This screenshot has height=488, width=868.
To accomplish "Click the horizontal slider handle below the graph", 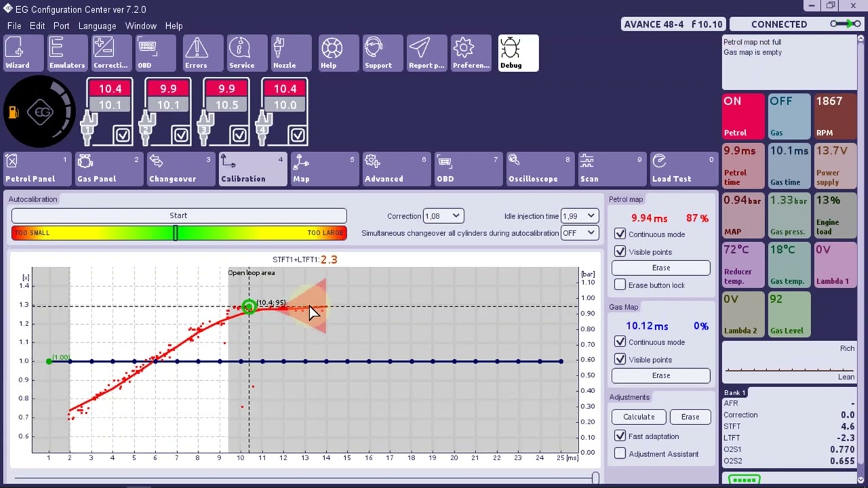I will click(595, 479).
